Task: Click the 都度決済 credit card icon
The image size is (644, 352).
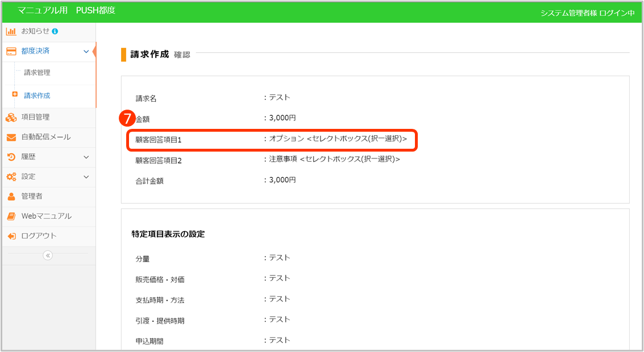Action: [11, 51]
